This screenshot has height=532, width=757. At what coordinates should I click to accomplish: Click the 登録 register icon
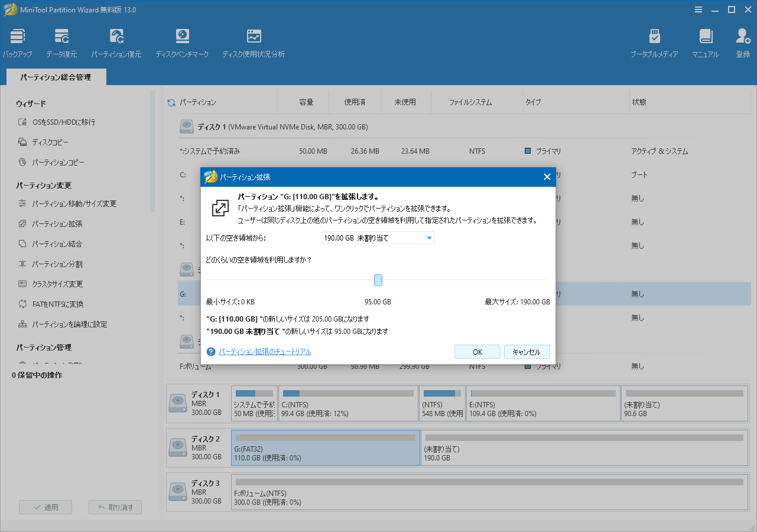click(x=742, y=41)
